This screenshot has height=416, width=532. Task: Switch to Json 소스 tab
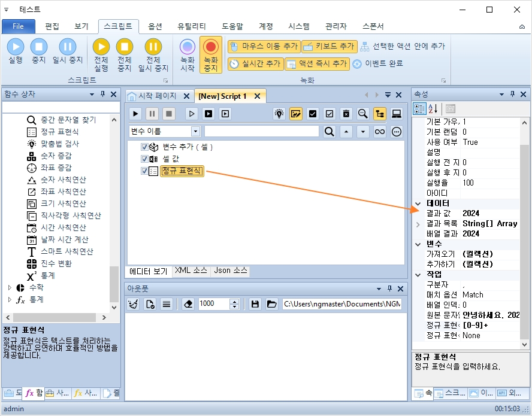coord(231,271)
